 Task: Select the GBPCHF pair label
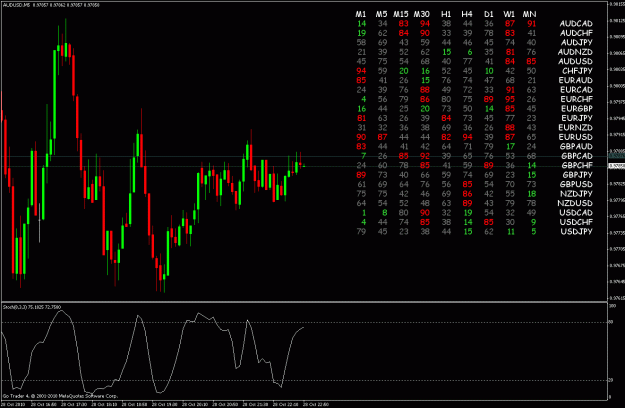577,165
